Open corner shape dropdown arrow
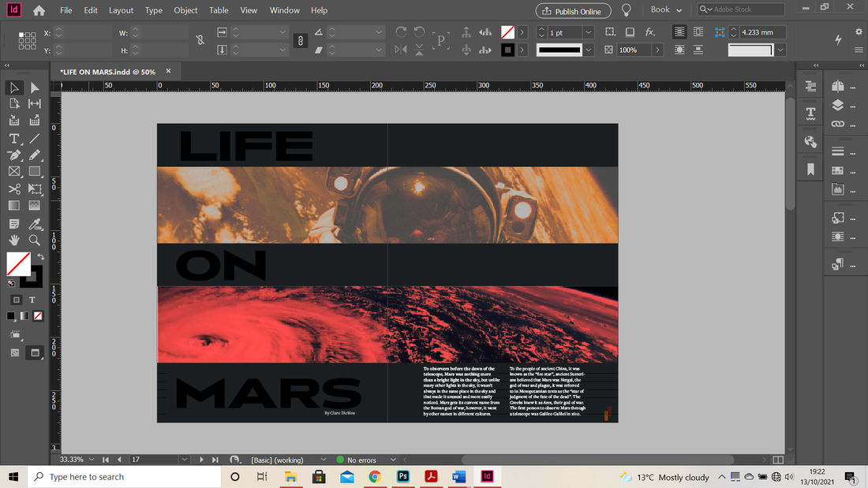Image resolution: width=868 pixels, height=488 pixels. (780, 50)
